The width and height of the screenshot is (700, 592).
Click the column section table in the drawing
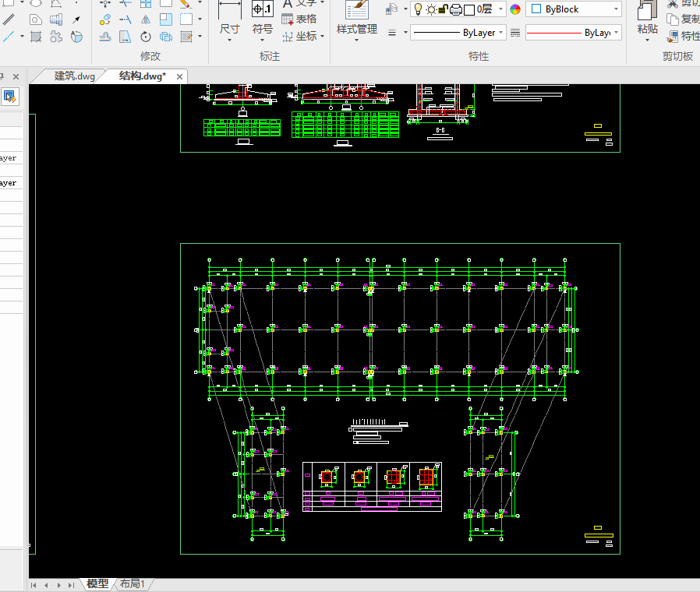tap(373, 487)
